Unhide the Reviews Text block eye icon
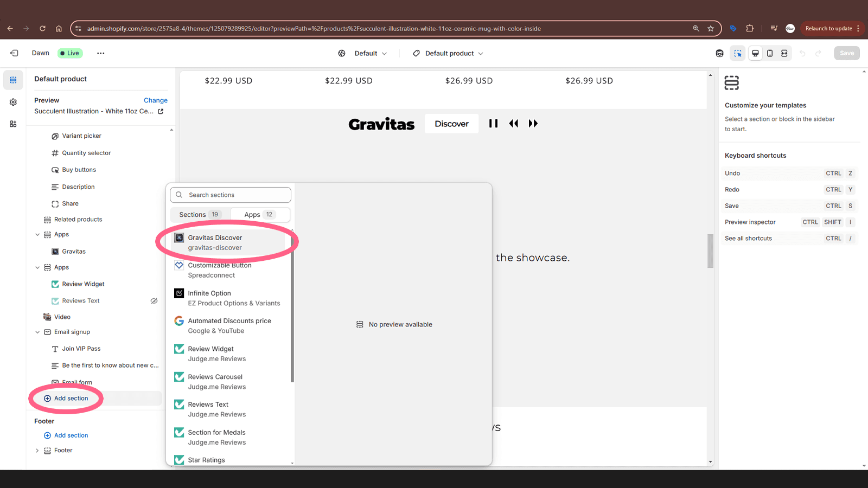This screenshot has width=868, height=488. coord(154,300)
